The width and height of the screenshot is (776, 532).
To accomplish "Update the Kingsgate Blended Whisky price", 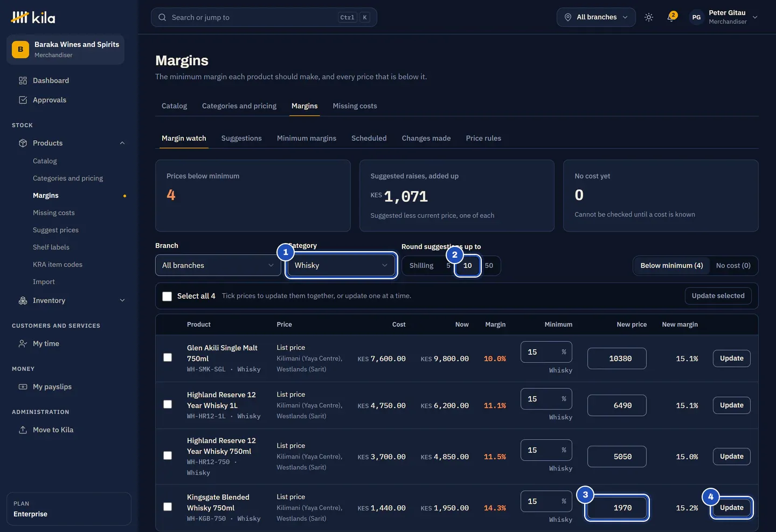I will point(732,508).
